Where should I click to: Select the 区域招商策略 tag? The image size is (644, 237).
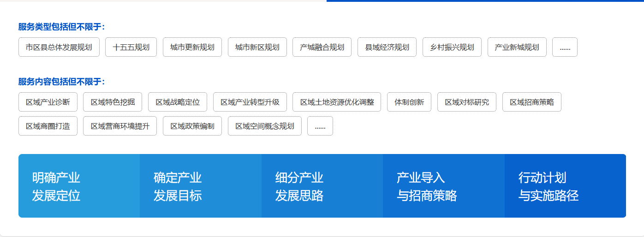[x=531, y=102]
